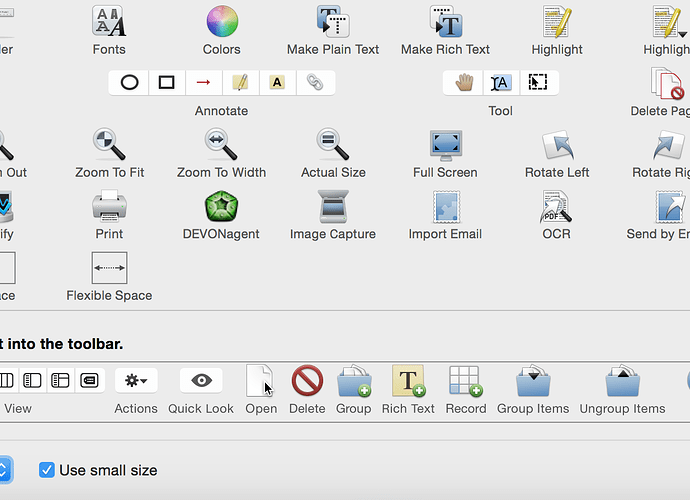690x500 pixels.
Task: Click the Make Rich Text icon
Action: coord(445,22)
